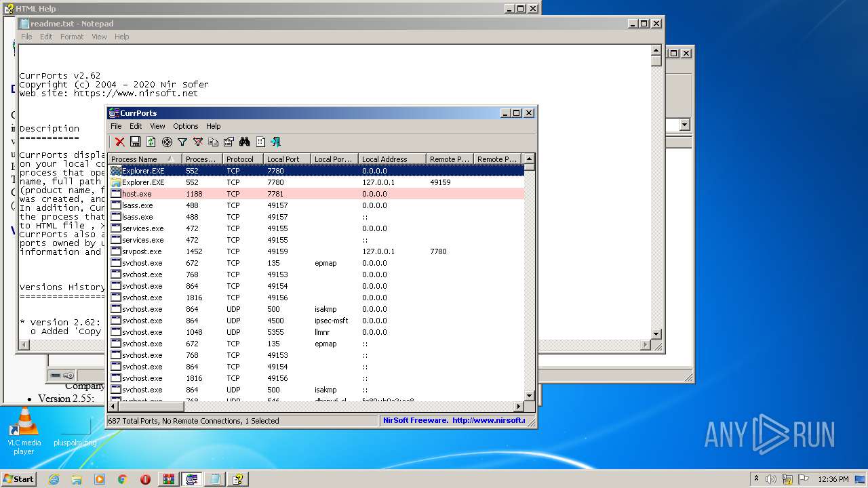Select the lsass.exe row with address 0.0.0.0
The width and height of the screenshot is (868, 488).
tap(317, 205)
